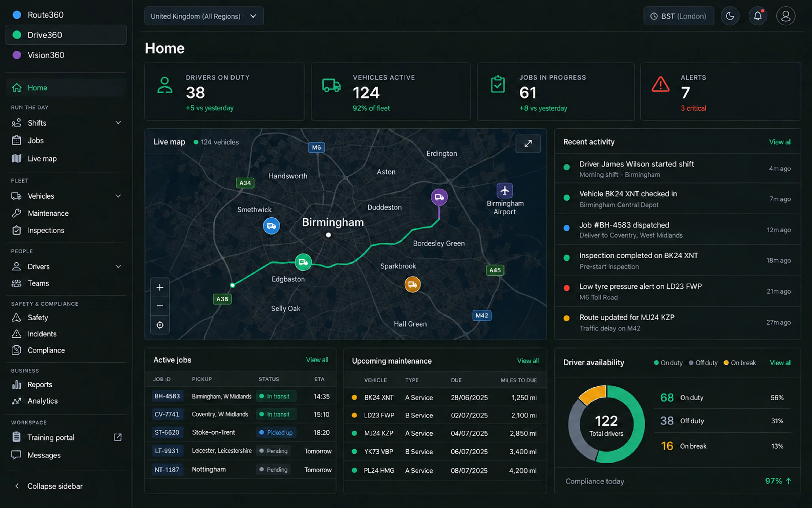Screen dimensions: 812x508
Task: Expand the live map to fullscreen
Action: 528,143
